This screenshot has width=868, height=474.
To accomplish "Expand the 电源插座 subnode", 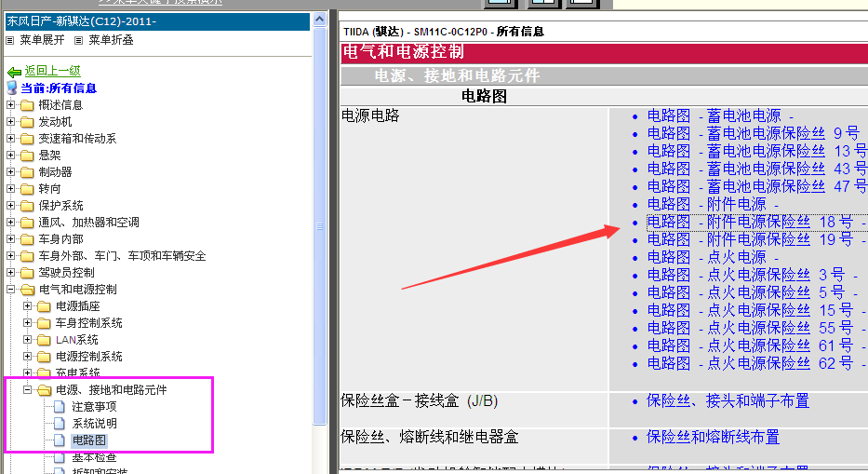I will tap(27, 305).
